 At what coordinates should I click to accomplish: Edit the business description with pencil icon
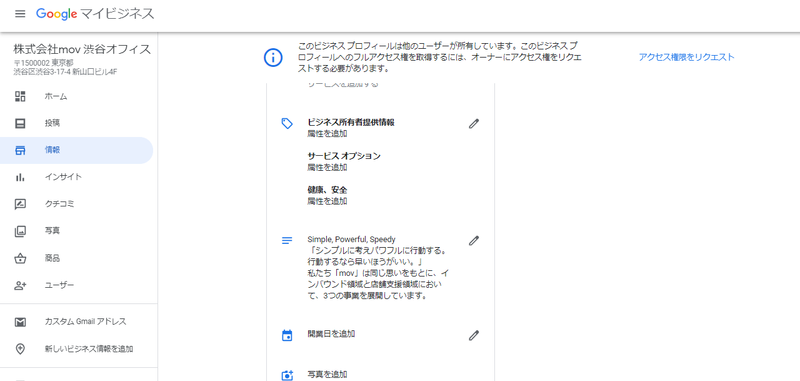pyautogui.click(x=474, y=240)
